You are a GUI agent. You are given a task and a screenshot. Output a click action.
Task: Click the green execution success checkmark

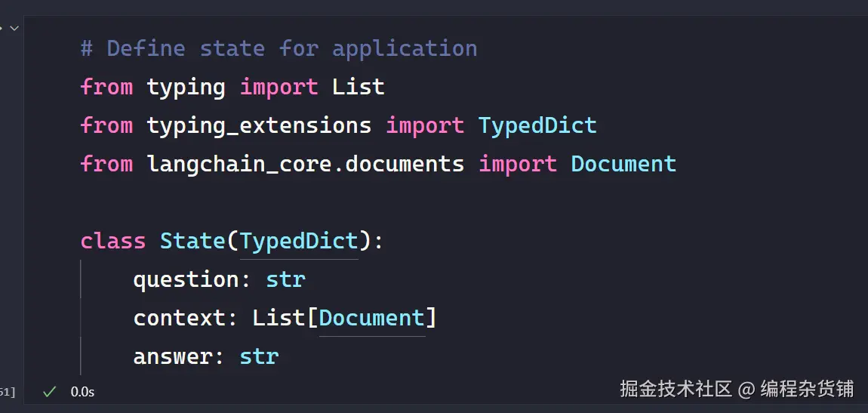[50, 392]
